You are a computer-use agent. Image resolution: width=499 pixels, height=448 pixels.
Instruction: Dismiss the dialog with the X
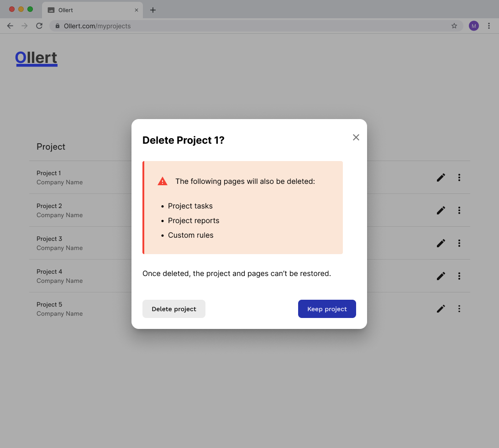pos(356,137)
